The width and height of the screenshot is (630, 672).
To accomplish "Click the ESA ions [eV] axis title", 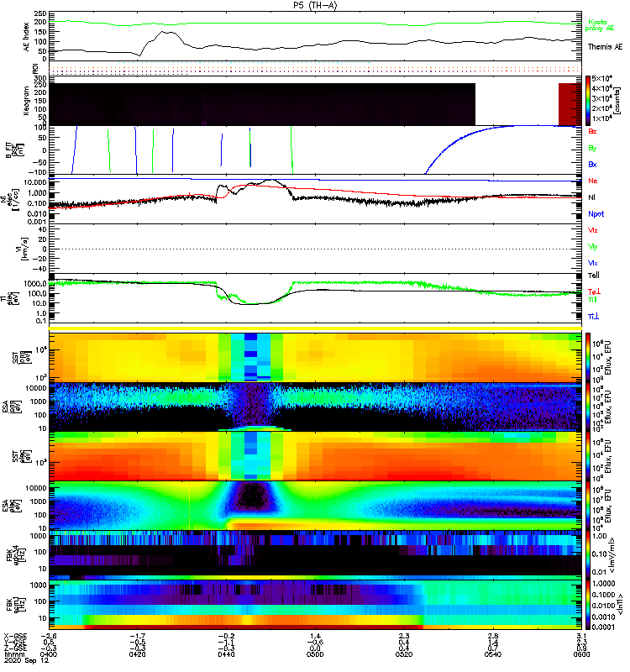I will click(12, 407).
